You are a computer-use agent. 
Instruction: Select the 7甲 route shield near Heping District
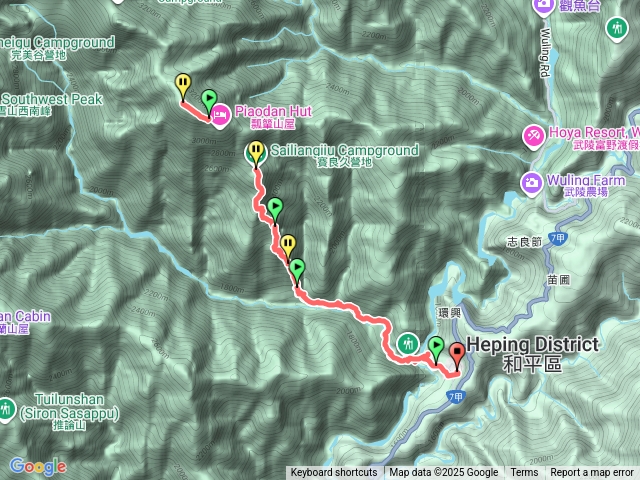pyautogui.click(x=456, y=397)
